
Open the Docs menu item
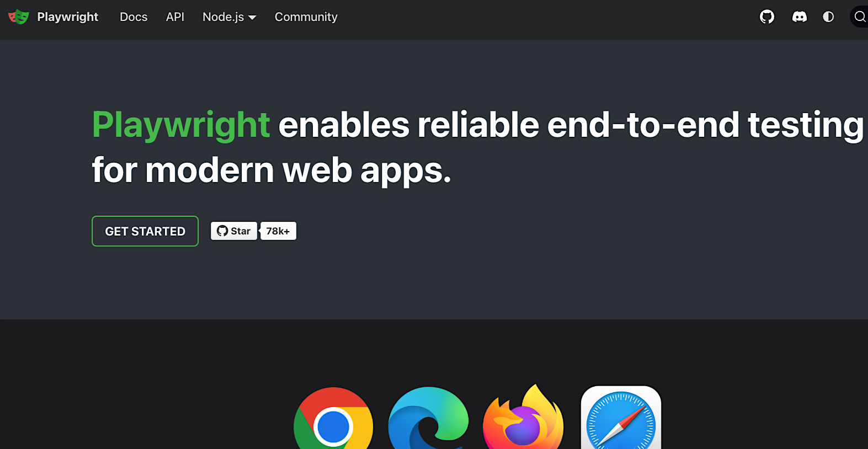tap(134, 17)
